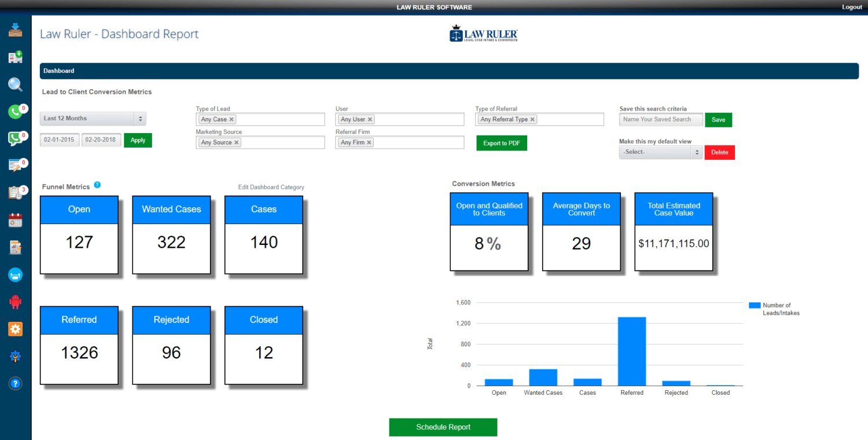Click the start date field 02-01-2015
The width and height of the screenshot is (868, 440).
tap(60, 140)
